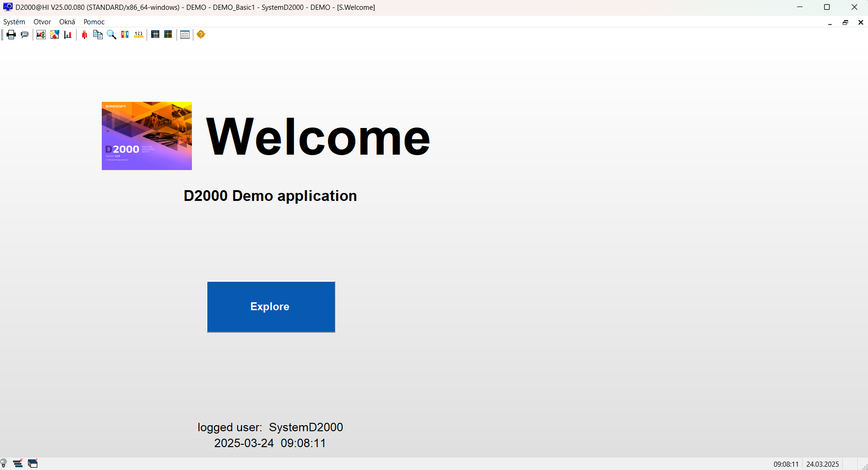Click the cascading windows icon in status bar

coord(33,463)
